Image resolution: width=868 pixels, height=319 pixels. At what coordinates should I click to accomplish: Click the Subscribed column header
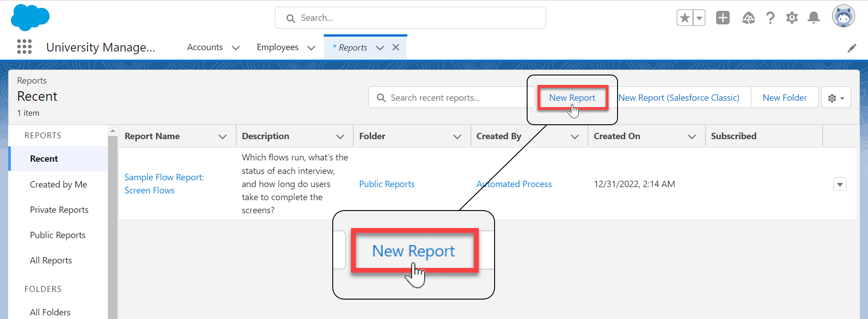click(733, 136)
